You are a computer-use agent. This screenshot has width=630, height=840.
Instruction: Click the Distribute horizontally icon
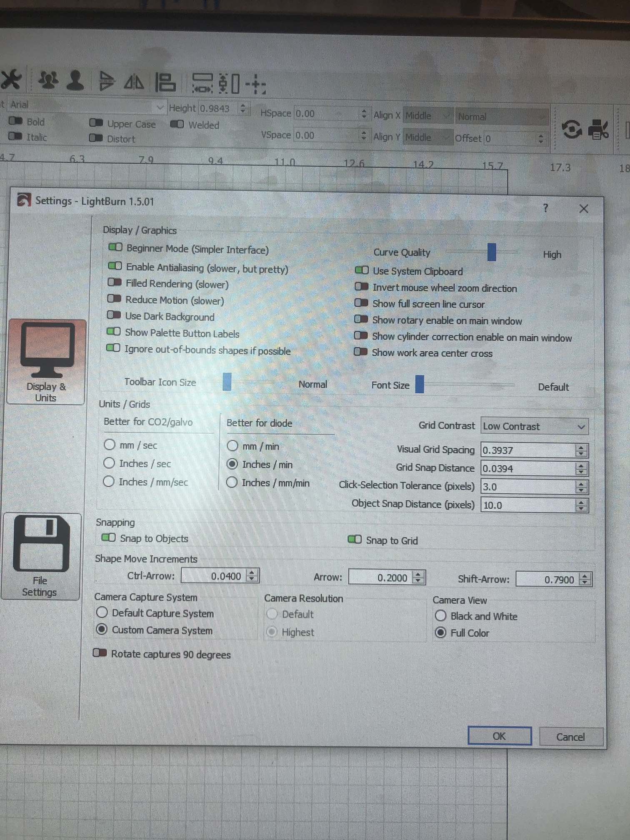(202, 83)
